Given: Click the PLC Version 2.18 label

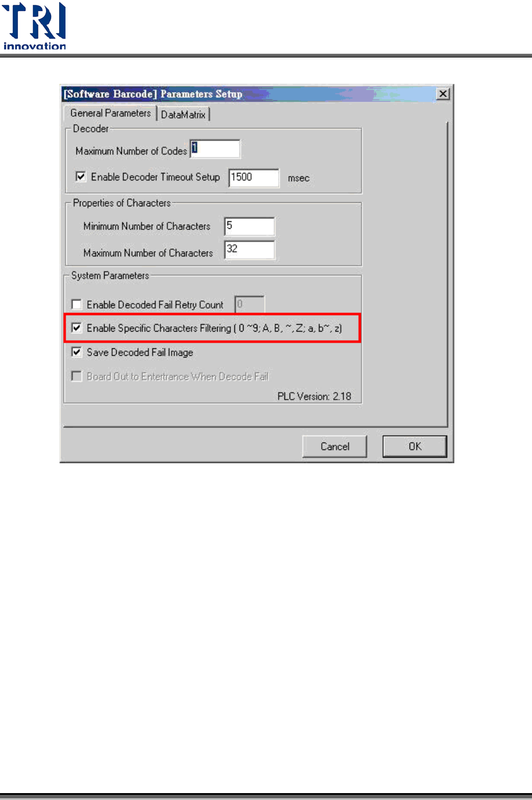Looking at the screenshot, I should [x=314, y=396].
